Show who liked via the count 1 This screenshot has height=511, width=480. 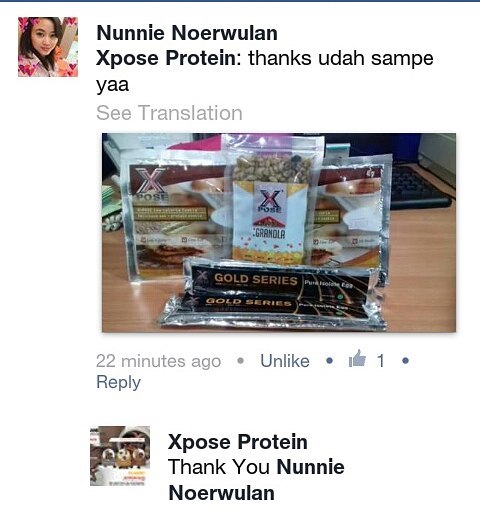[380, 361]
